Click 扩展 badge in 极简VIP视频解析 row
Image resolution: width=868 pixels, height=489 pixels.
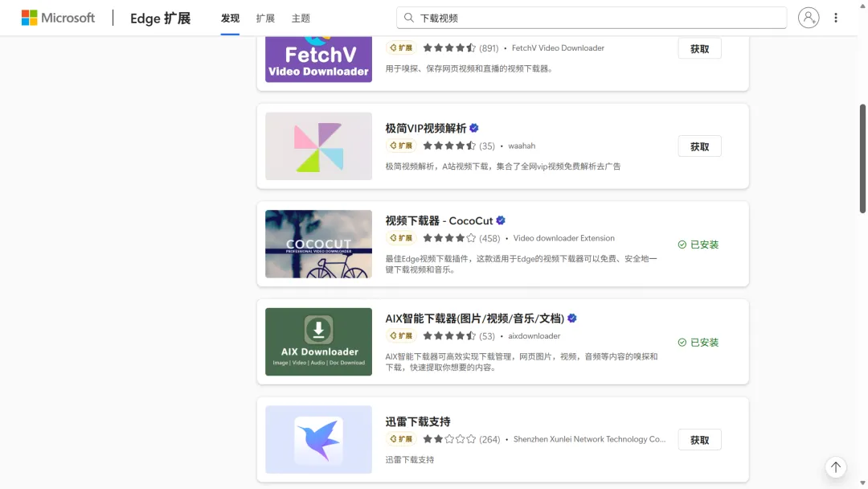[401, 146]
